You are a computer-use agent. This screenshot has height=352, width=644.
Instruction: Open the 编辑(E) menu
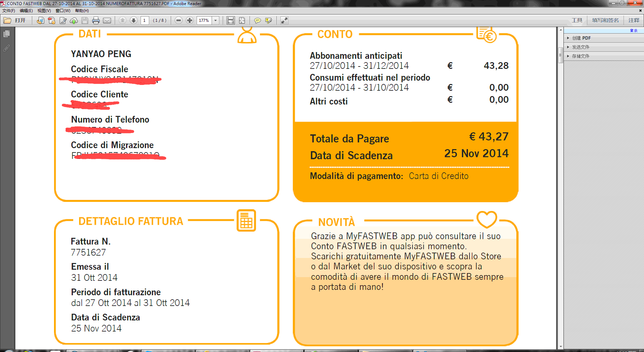[x=26, y=11]
